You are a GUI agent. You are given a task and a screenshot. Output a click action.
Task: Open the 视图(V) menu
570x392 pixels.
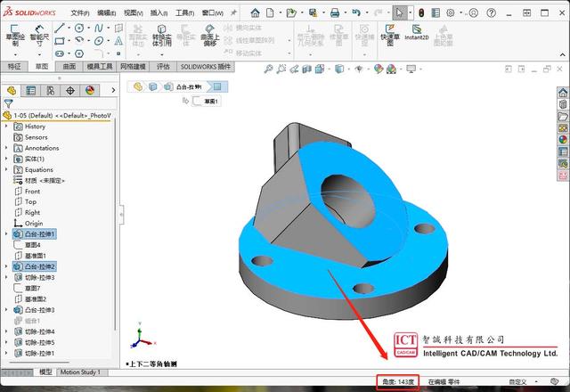tap(133, 13)
